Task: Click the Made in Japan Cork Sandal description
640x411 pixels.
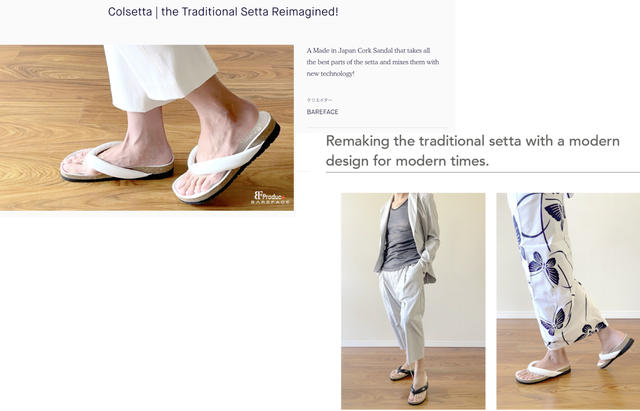Action: click(x=373, y=62)
